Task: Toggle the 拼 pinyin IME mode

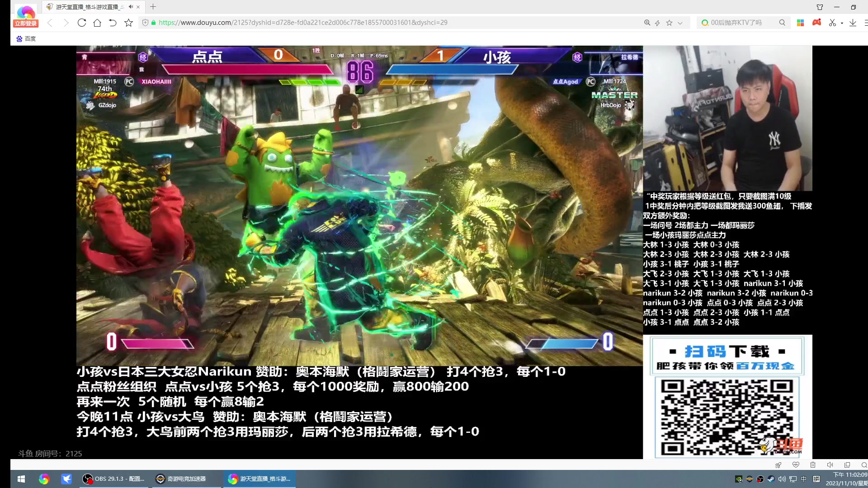Action: point(816,479)
